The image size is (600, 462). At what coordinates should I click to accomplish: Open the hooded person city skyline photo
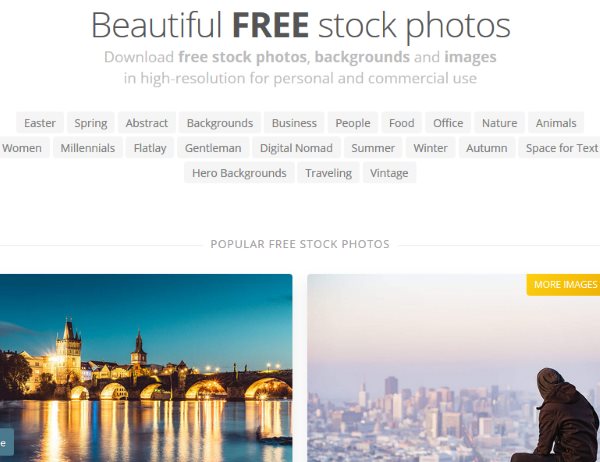(x=453, y=368)
